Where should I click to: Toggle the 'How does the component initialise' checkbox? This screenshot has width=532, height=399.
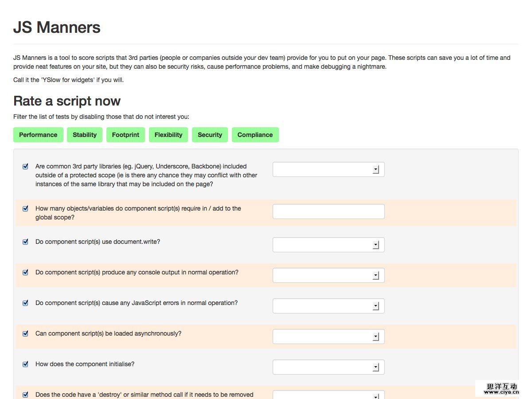(x=25, y=364)
